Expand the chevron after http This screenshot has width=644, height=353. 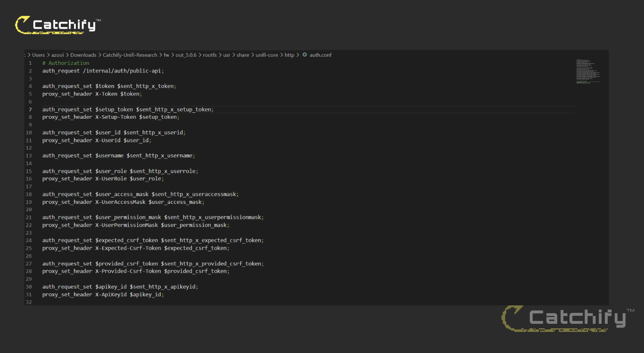point(298,55)
